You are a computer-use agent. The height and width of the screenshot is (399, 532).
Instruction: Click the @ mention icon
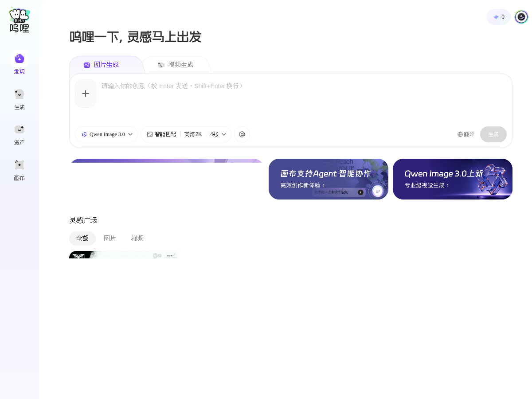[x=242, y=134]
